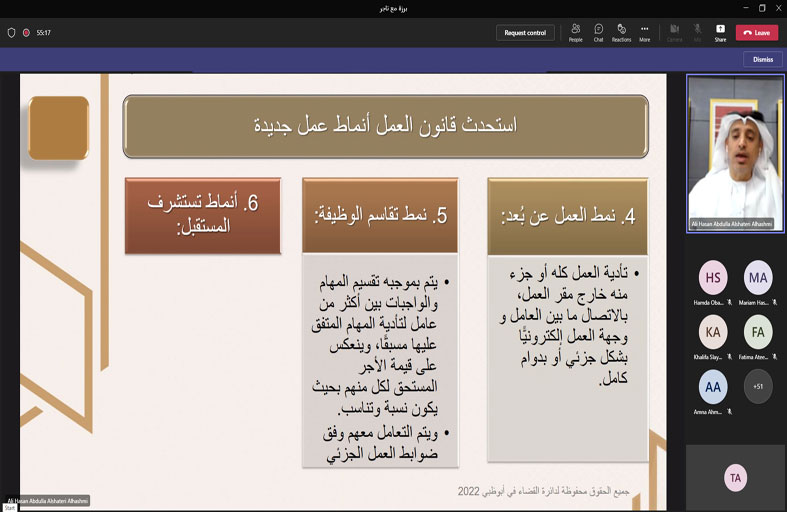787x512 pixels.
Task: Select the speaker's video thumbnail
Action: click(x=735, y=153)
